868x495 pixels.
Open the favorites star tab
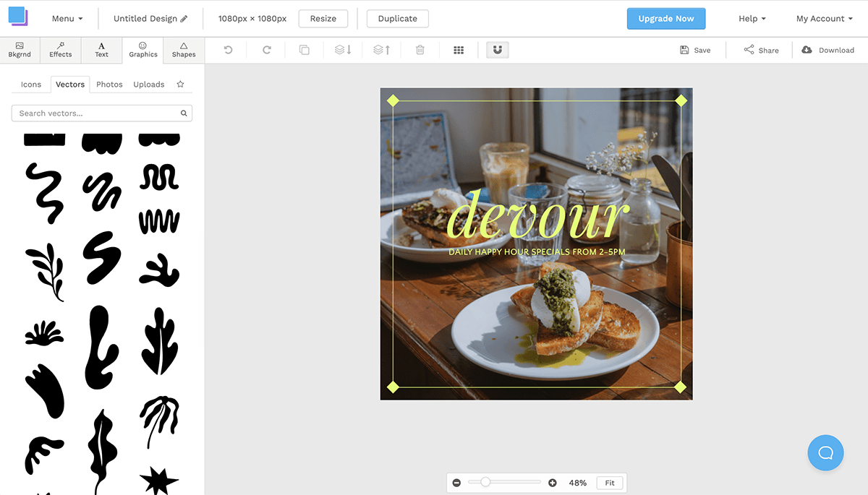coord(180,85)
